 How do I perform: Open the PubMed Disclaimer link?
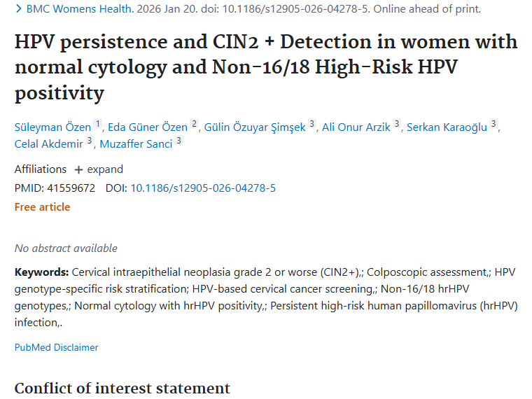(x=57, y=347)
